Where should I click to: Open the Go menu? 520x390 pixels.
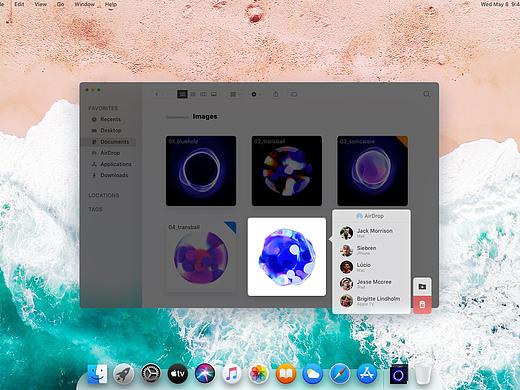coord(60,4)
